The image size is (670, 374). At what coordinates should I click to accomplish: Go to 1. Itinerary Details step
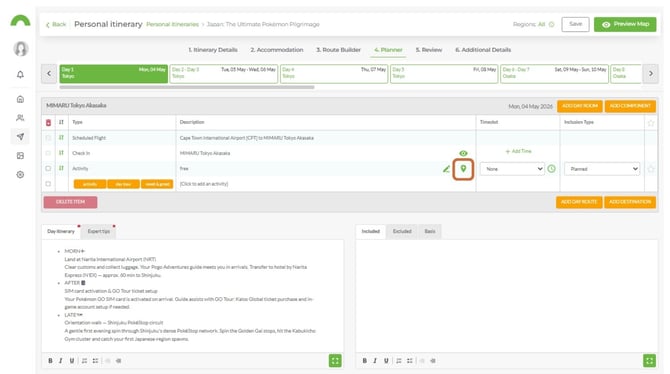213,50
